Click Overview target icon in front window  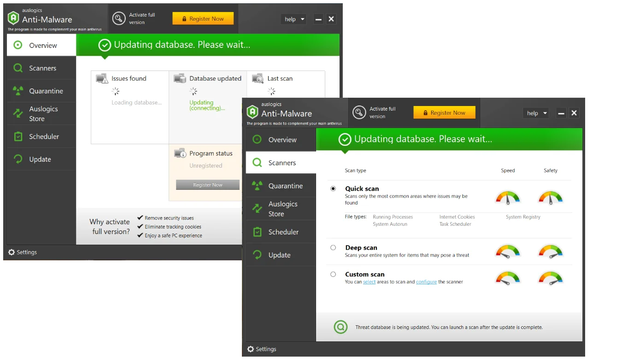(x=258, y=140)
